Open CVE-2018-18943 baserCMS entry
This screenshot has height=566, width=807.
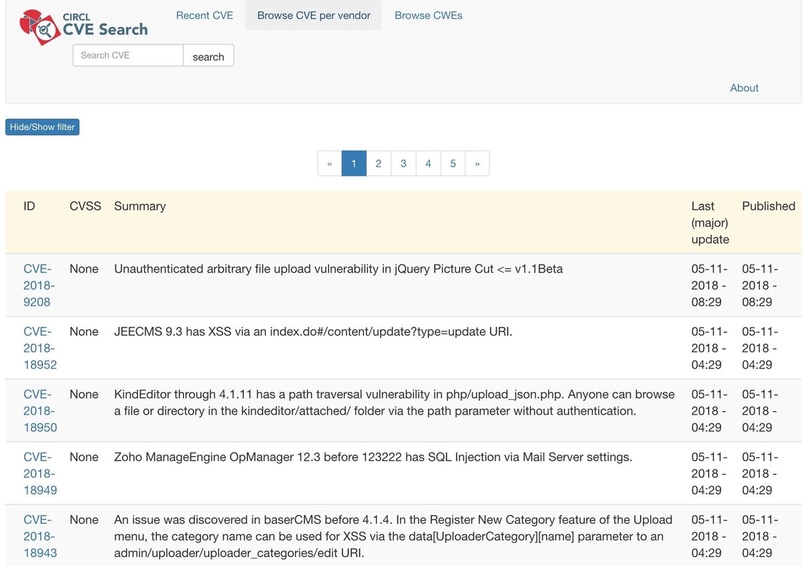[x=39, y=536]
